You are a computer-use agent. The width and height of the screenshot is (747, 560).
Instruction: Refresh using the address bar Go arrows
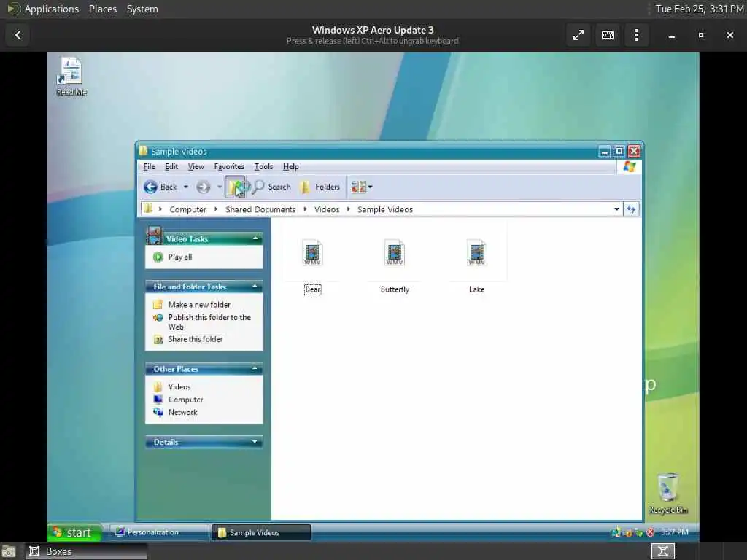point(631,209)
